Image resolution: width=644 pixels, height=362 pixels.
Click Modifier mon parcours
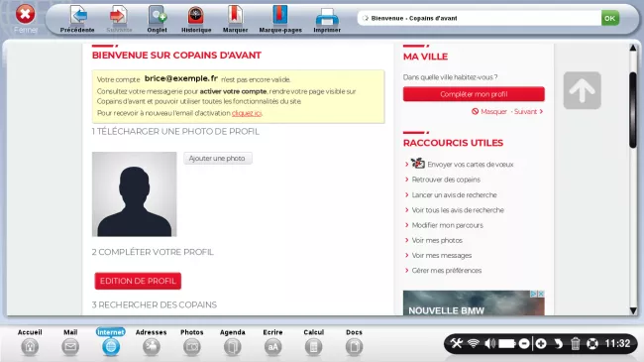pyautogui.click(x=447, y=225)
